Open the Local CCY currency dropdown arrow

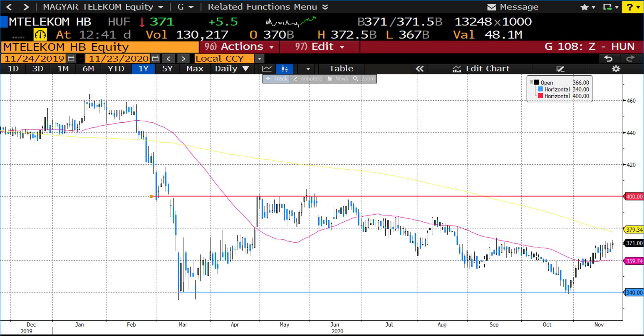(259, 59)
